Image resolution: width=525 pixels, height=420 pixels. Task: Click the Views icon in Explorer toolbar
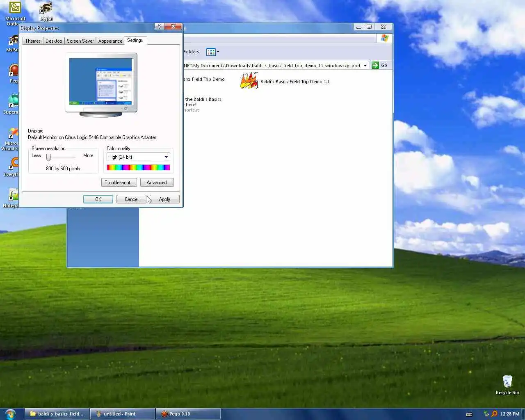(211, 52)
